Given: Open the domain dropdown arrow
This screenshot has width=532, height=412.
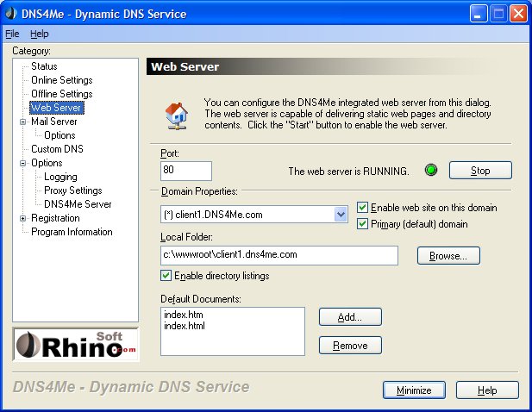Looking at the screenshot, I should pos(341,215).
